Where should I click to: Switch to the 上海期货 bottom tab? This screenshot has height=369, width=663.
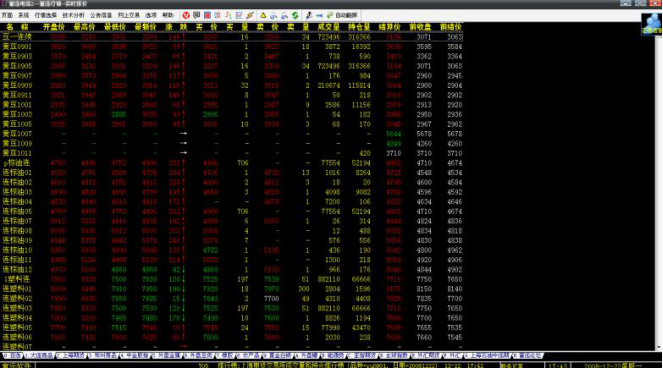(x=71, y=355)
